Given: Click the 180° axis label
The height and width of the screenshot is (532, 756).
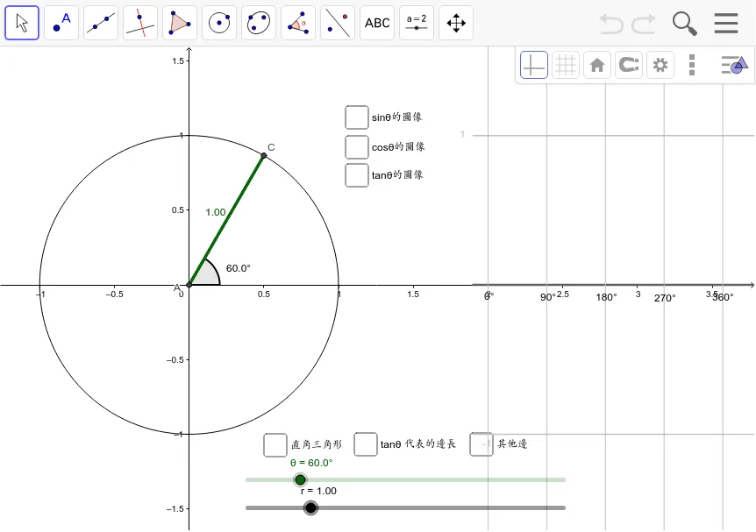Looking at the screenshot, I should point(606,297).
